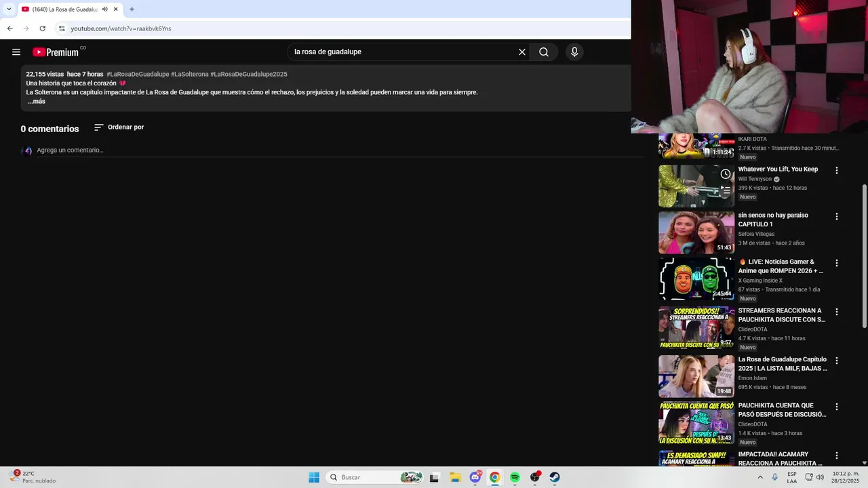Open 'sin senos no hay paraiso CAPITULO 1' title
The width and height of the screenshot is (868, 488).
tap(773, 220)
